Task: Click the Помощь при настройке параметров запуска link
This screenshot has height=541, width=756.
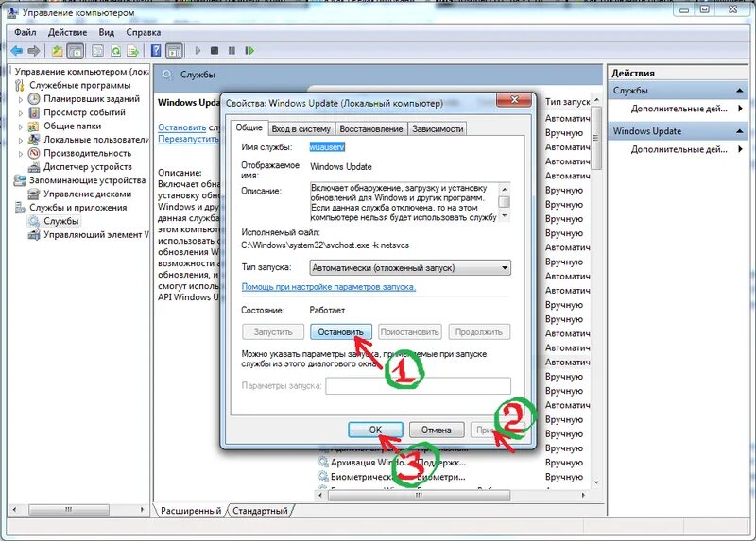Action: tap(328, 287)
